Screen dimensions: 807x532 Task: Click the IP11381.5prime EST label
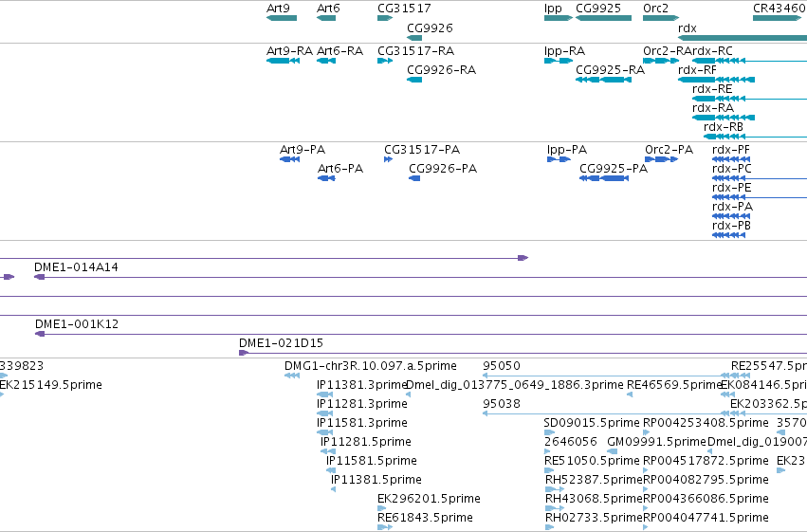click(376, 480)
